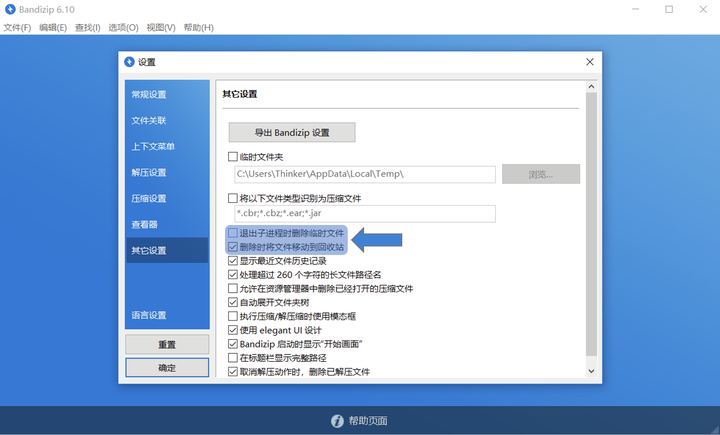Open the 选项(O) menu
This screenshot has width=720, height=435.
coord(123,28)
